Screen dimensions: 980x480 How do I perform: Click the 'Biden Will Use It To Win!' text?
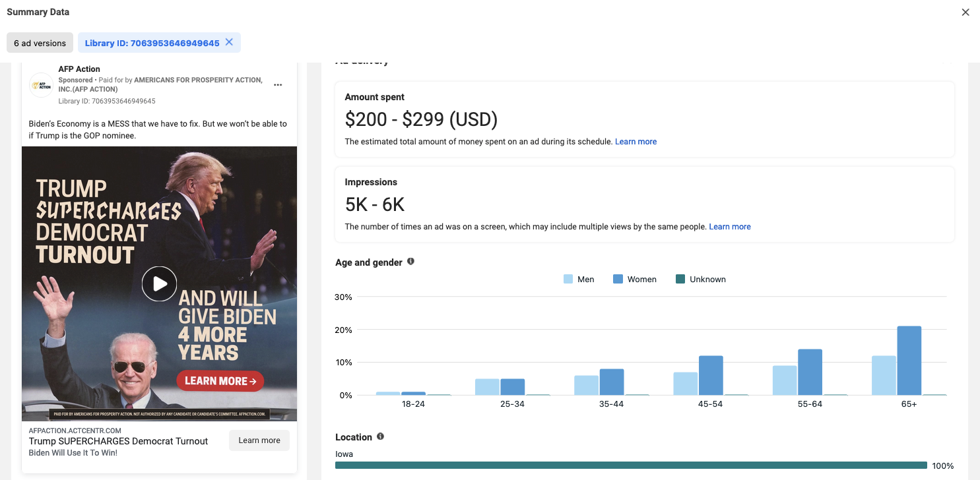tap(73, 453)
